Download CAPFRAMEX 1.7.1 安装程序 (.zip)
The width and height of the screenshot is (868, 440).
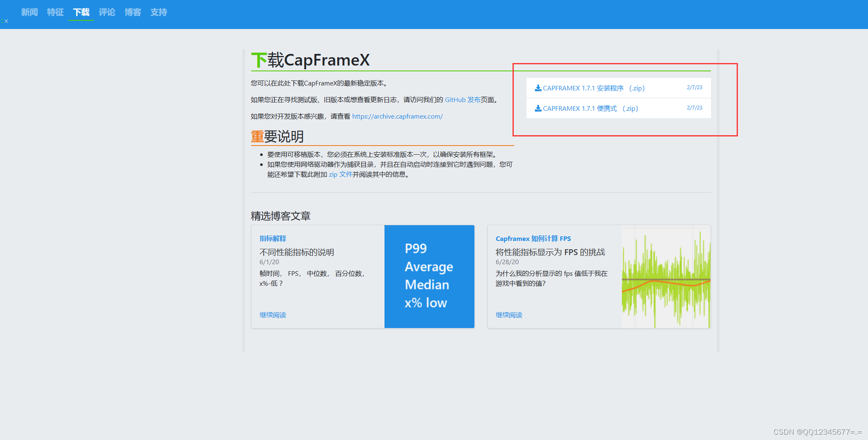(594, 88)
